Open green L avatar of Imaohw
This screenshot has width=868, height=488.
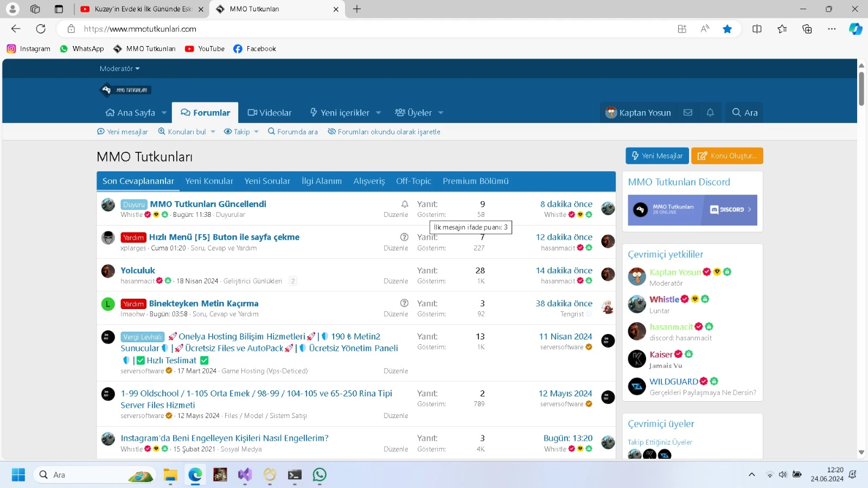click(x=108, y=304)
